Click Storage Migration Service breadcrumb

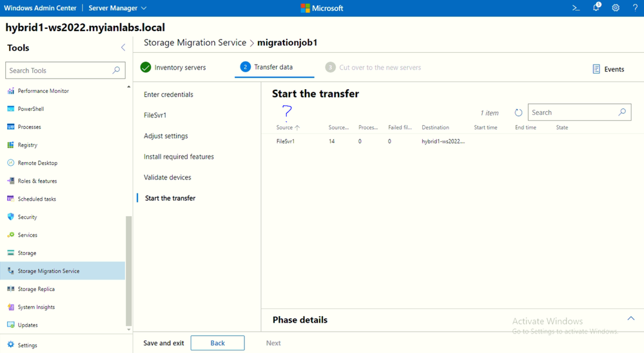pyautogui.click(x=195, y=43)
